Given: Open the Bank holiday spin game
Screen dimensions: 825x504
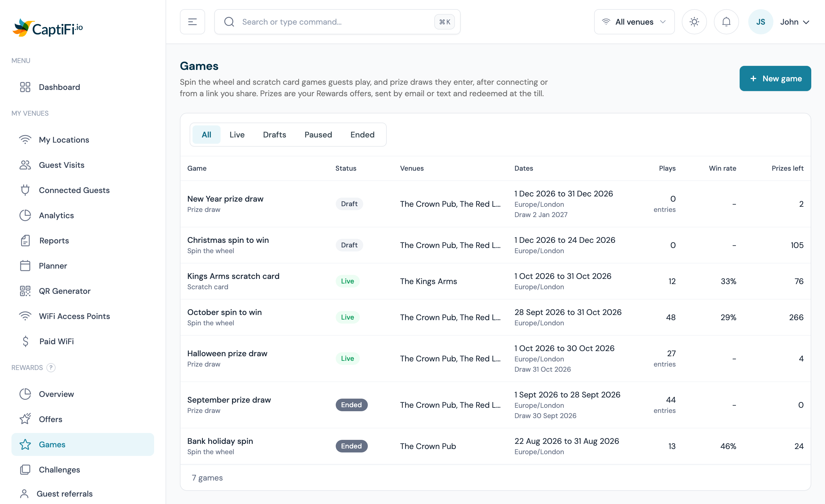Looking at the screenshot, I should pyautogui.click(x=220, y=441).
